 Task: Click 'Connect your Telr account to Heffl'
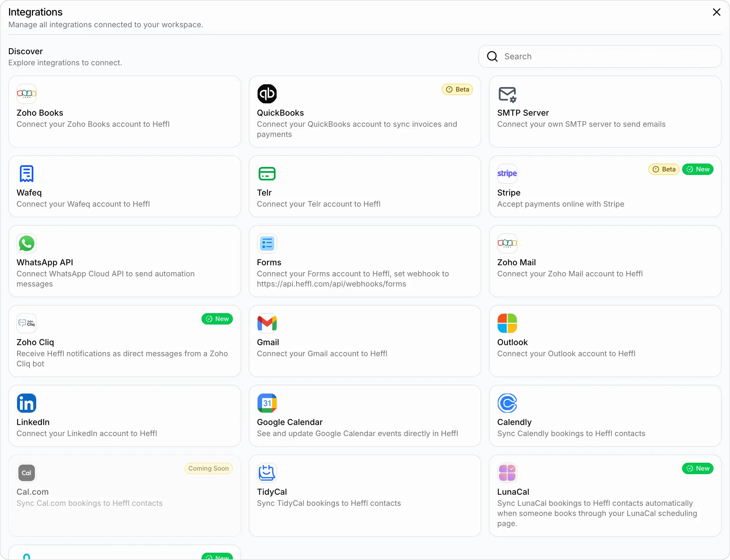point(318,204)
